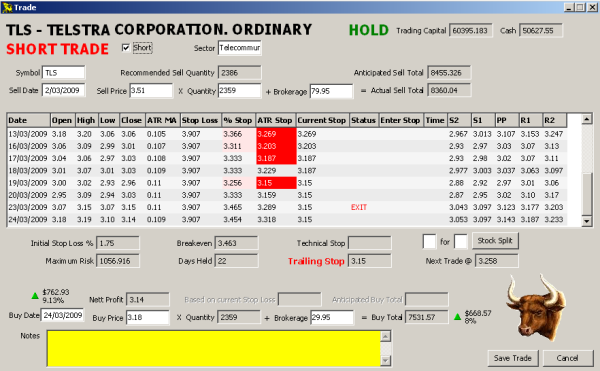Click the Time column header
The image size is (600, 371).
click(436, 120)
